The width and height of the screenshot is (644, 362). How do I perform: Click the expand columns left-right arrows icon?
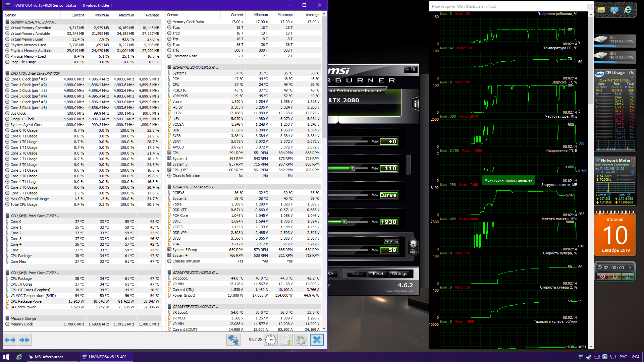(10, 340)
